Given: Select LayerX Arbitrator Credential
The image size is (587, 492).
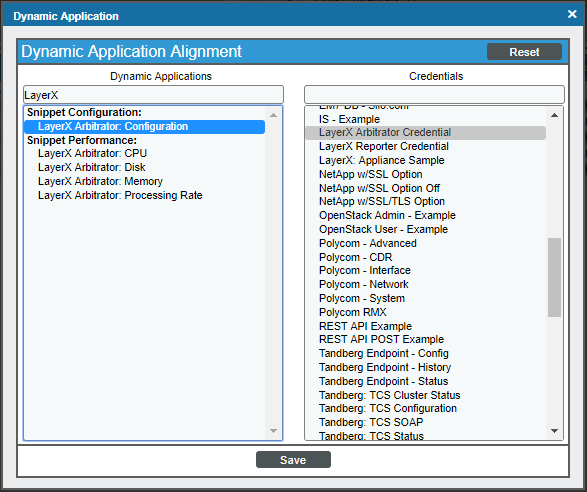Looking at the screenshot, I should point(425,133).
